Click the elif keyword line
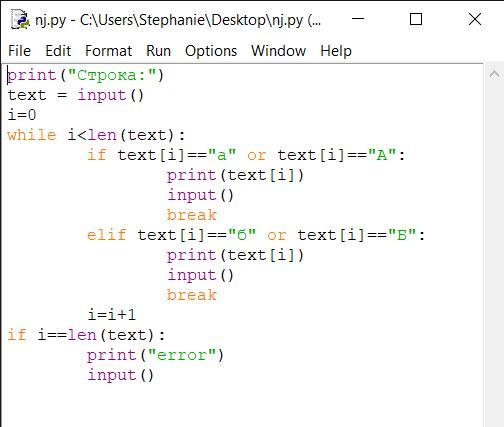The width and height of the screenshot is (504, 427). [x=256, y=235]
